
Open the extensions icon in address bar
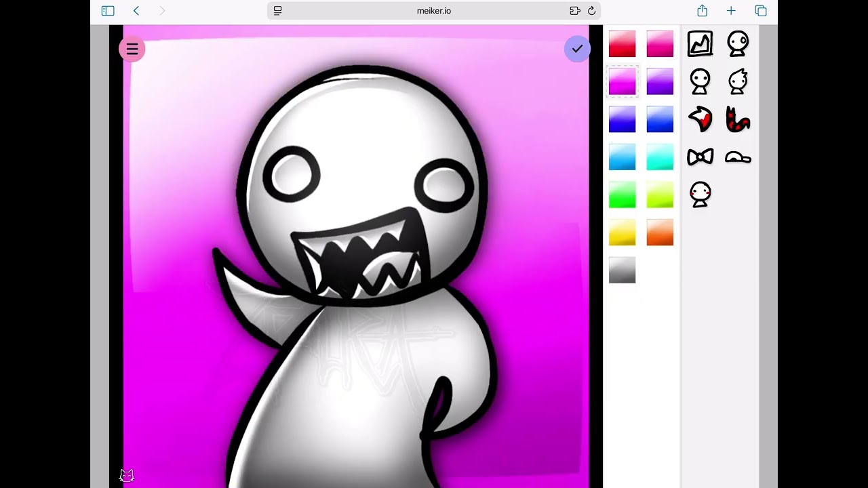point(575,11)
